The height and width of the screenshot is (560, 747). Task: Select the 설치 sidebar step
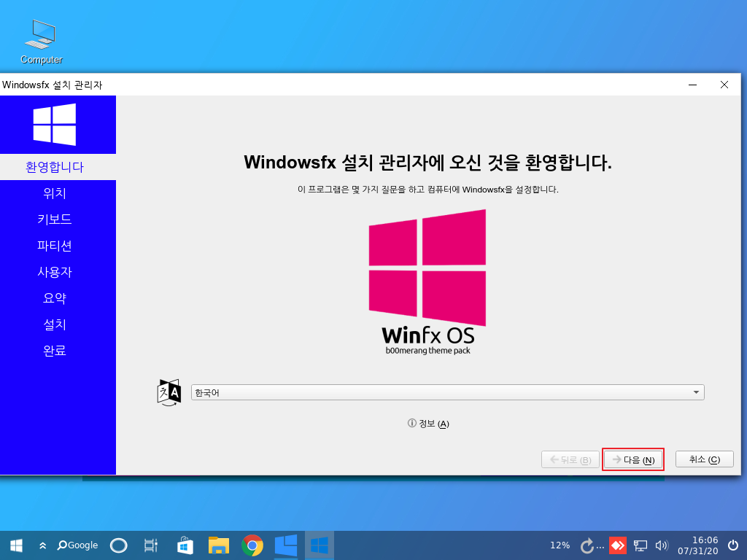(x=58, y=324)
